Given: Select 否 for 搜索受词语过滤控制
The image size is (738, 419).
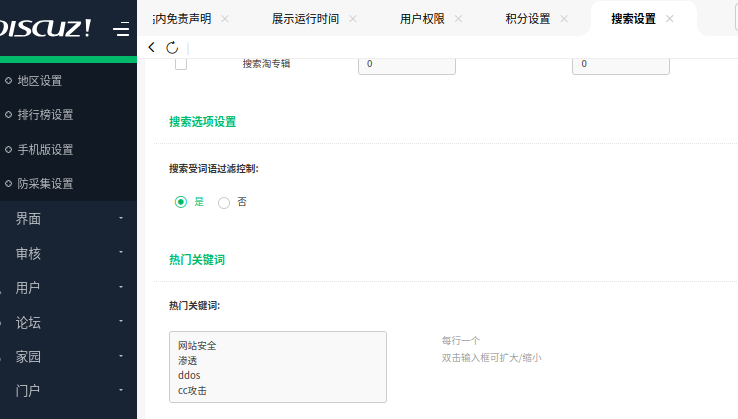Looking at the screenshot, I should pos(224,201).
